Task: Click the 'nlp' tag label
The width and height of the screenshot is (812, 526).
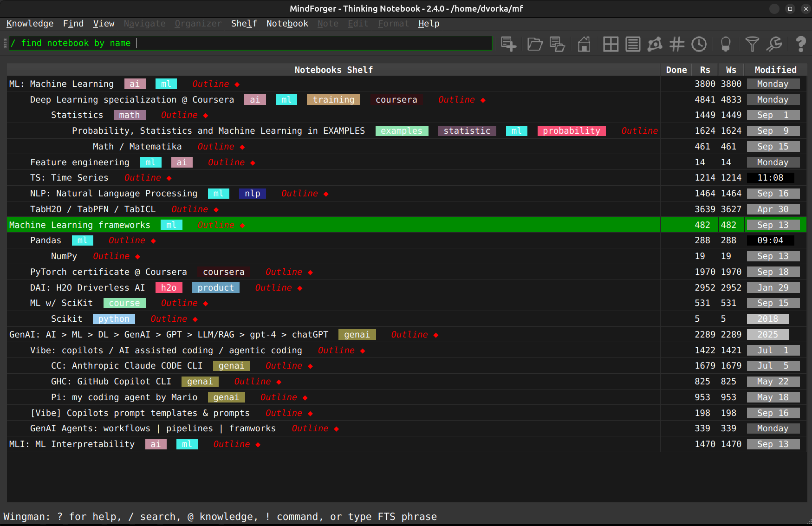Action: coord(253,194)
